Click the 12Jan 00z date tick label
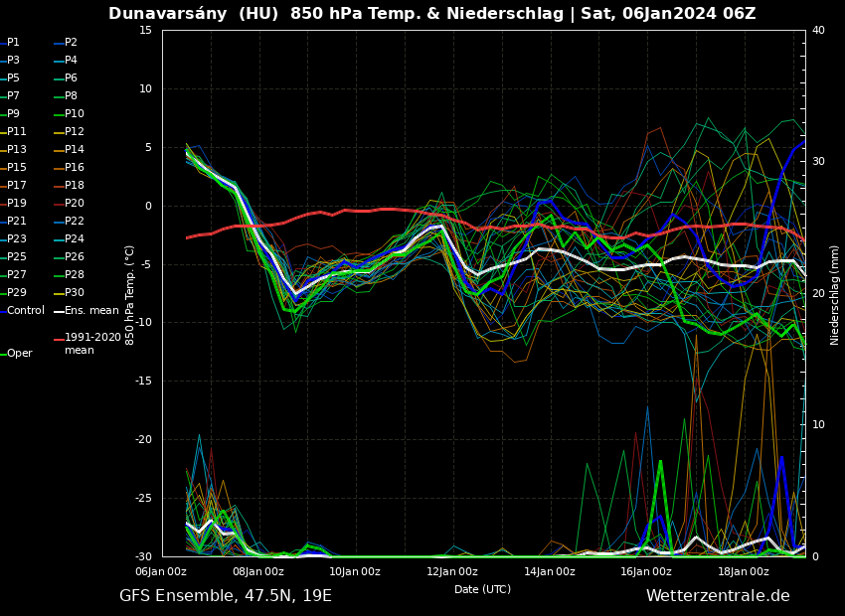The image size is (845, 616). point(452,571)
